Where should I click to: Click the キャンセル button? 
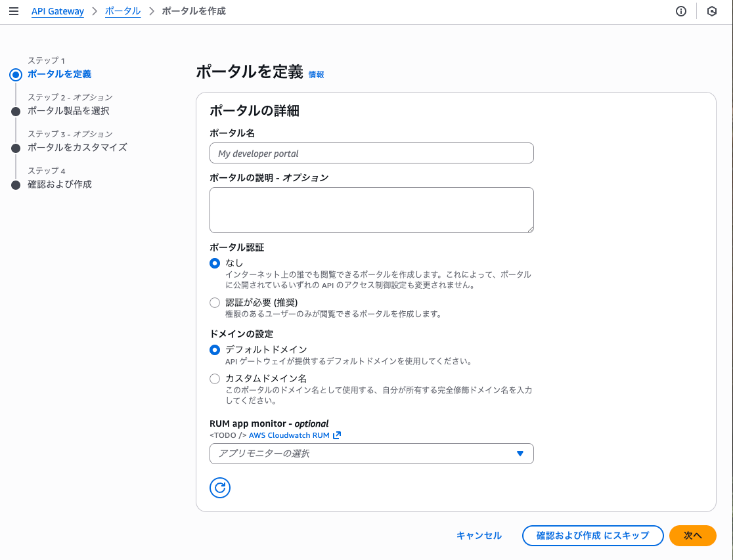pyautogui.click(x=479, y=536)
